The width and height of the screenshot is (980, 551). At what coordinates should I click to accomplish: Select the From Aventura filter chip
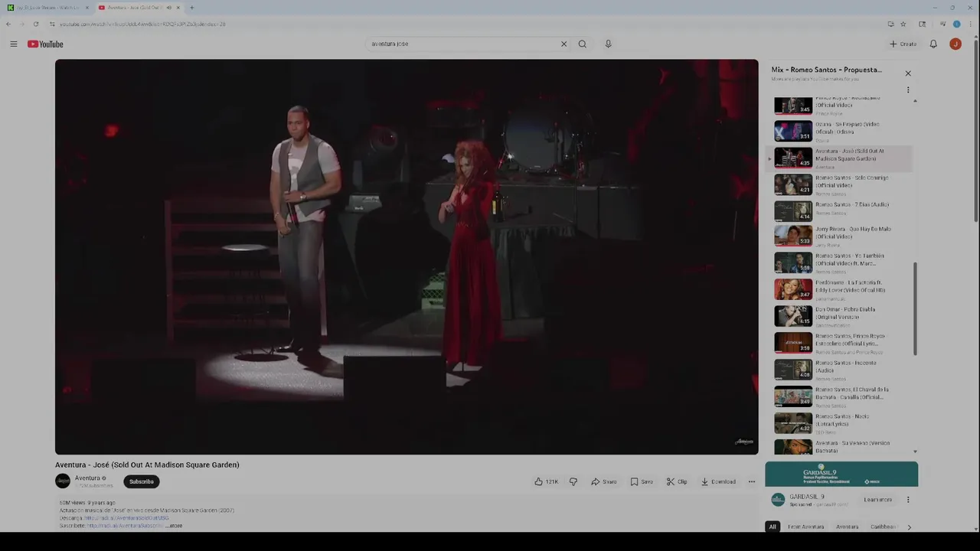[x=805, y=527]
